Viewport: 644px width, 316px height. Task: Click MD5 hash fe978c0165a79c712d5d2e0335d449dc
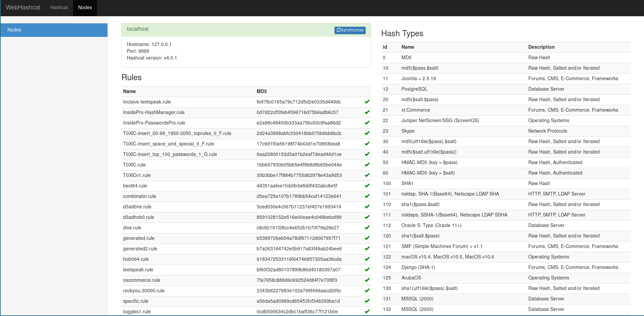point(299,102)
